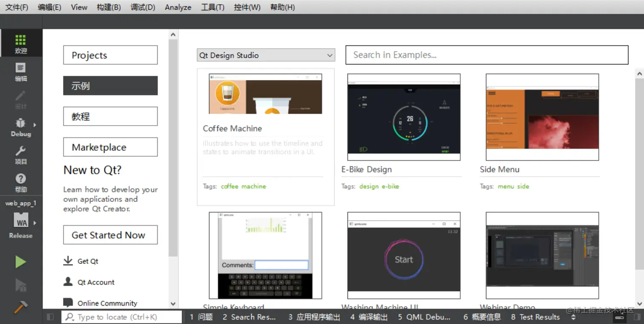Open the 控件(W) menu
This screenshot has width=644, height=324.
pyautogui.click(x=247, y=7)
